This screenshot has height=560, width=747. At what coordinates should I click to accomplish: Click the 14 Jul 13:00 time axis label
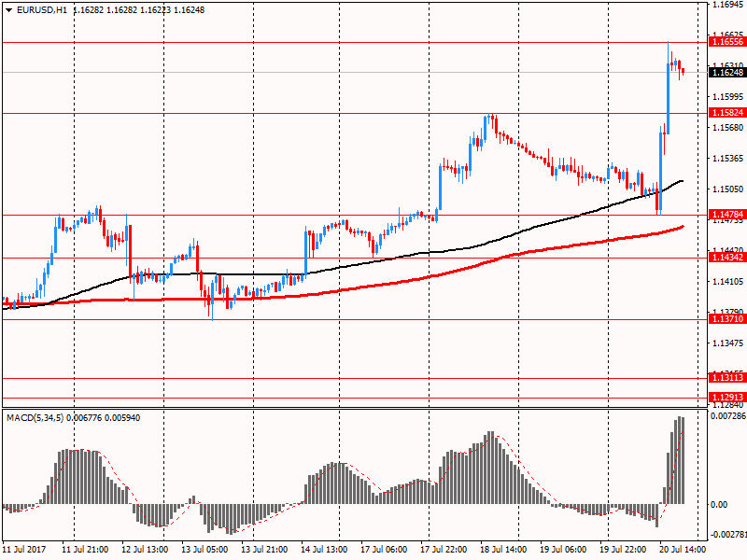click(324, 550)
